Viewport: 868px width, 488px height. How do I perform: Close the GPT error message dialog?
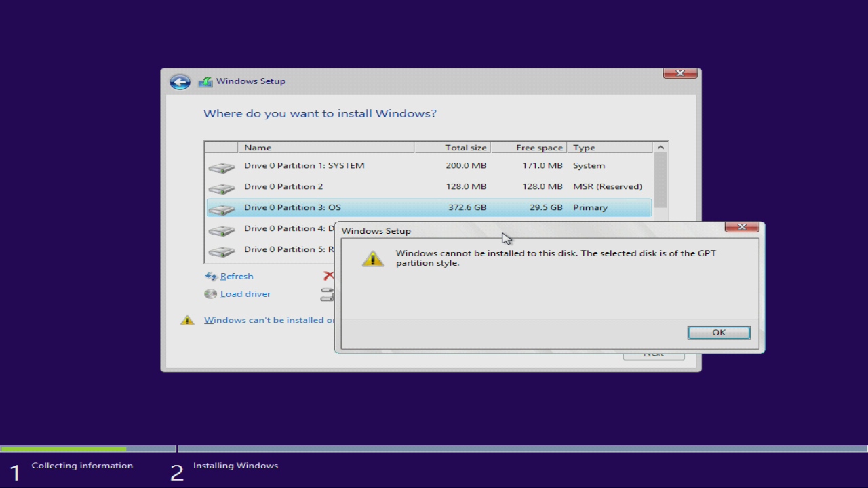coord(742,227)
